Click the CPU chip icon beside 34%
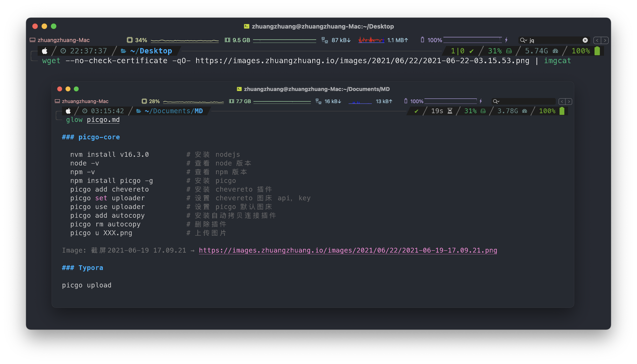 (x=130, y=40)
